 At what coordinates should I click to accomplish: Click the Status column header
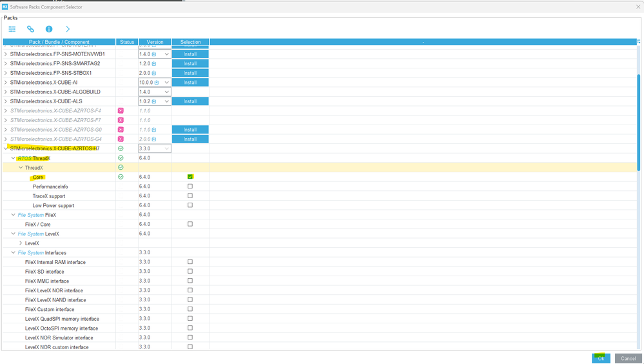pyautogui.click(x=127, y=42)
